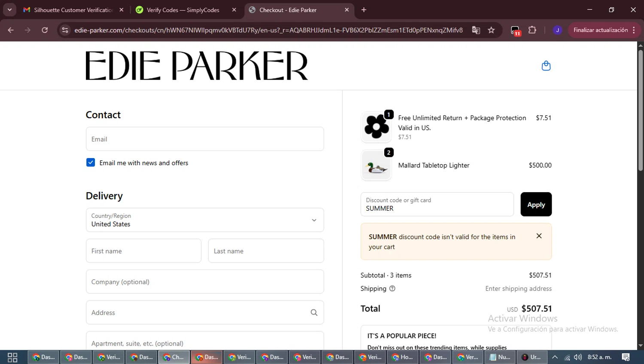Viewport: 644px width, 364px height.
Task: Open the shopping bag cart icon
Action: point(546,66)
